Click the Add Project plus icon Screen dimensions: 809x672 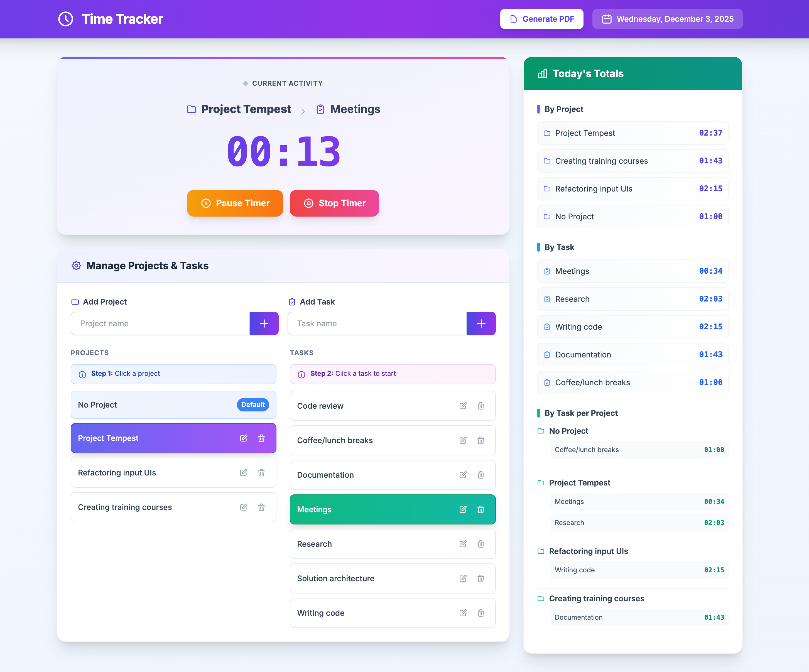click(264, 323)
